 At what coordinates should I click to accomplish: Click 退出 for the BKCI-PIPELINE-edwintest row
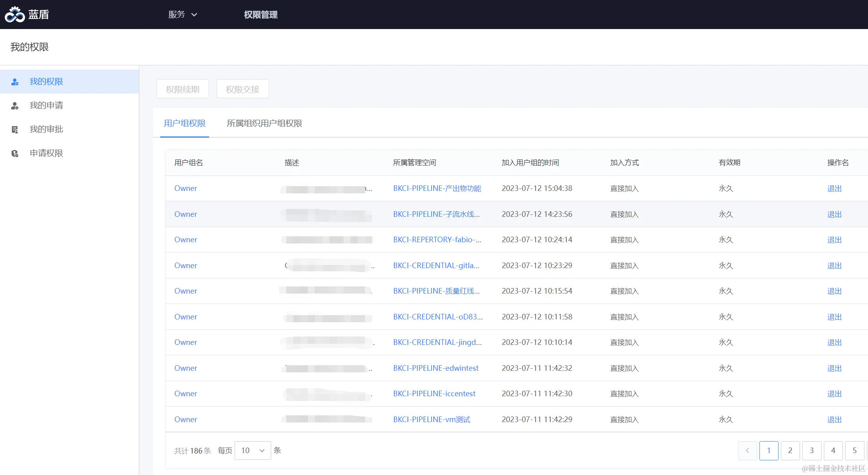coord(834,368)
